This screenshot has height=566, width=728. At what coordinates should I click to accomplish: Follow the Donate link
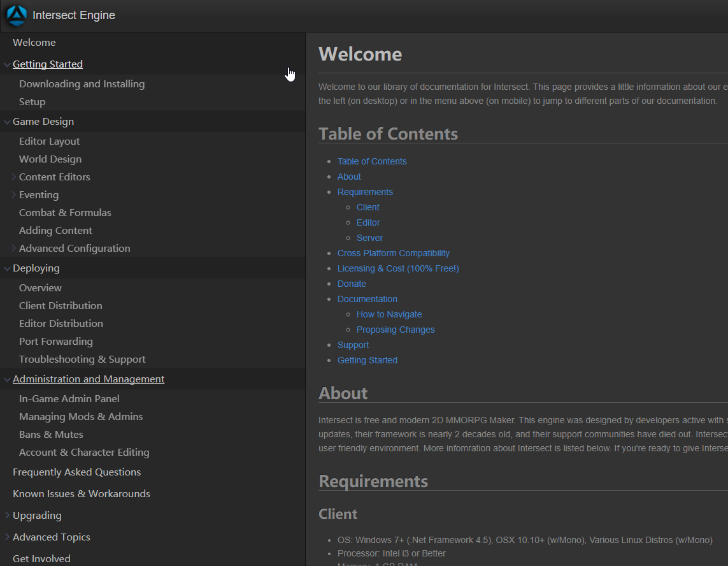coord(352,284)
